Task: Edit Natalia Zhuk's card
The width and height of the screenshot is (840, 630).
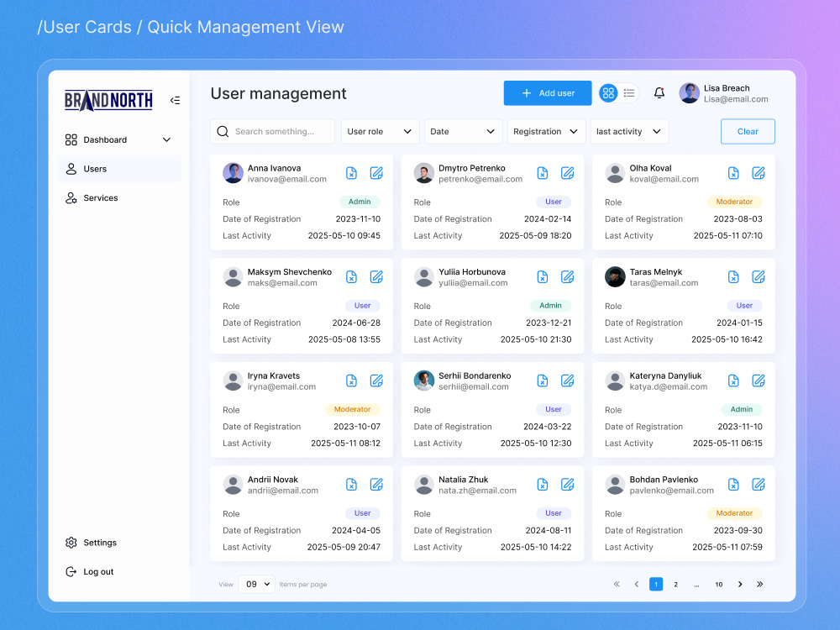Action: click(x=568, y=485)
